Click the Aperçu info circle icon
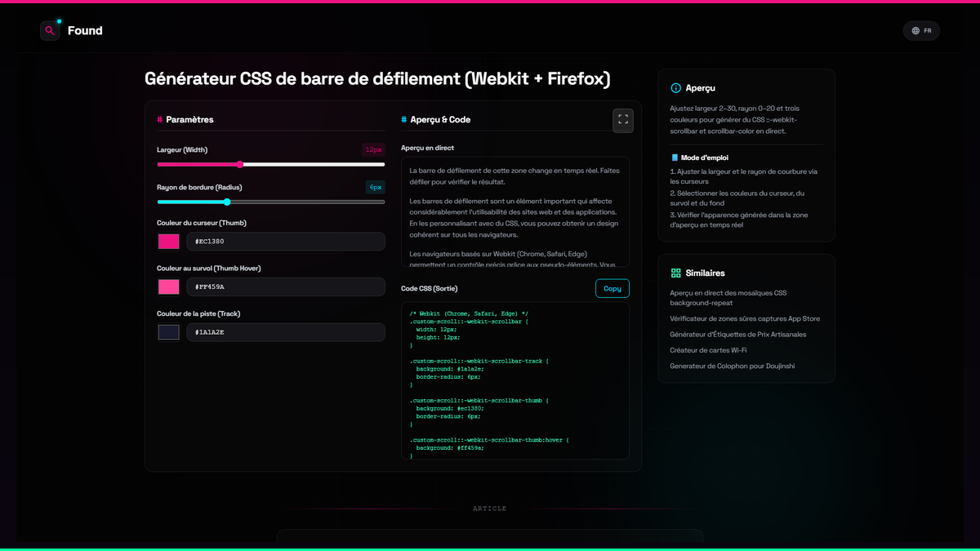980x551 pixels. [x=675, y=88]
